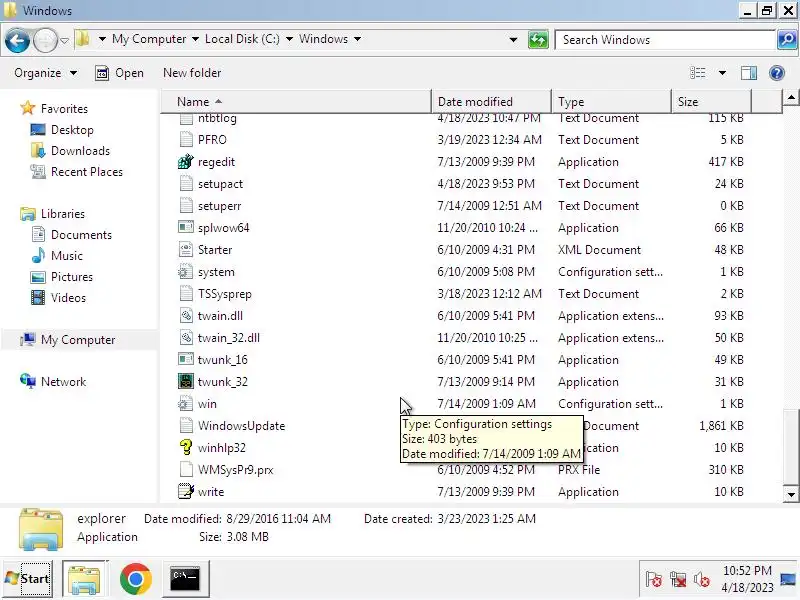Viewport: 800px width, 600px height.
Task: Select the setupact file name
Action: coord(220,184)
